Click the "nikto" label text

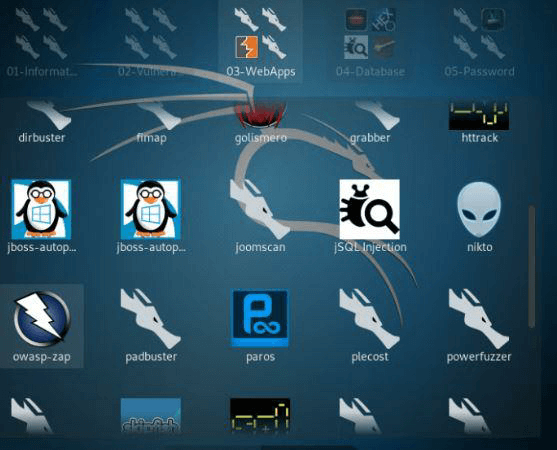479,247
